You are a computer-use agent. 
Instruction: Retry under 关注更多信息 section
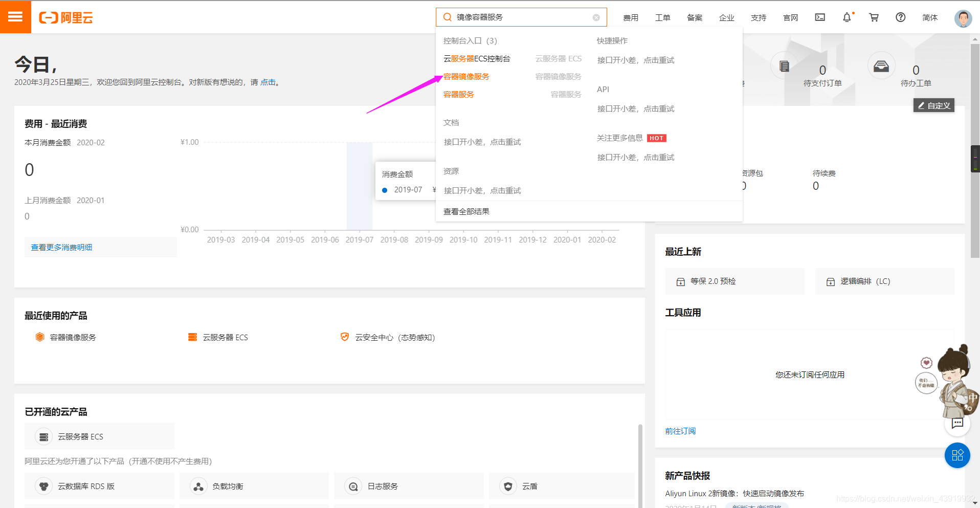click(636, 158)
